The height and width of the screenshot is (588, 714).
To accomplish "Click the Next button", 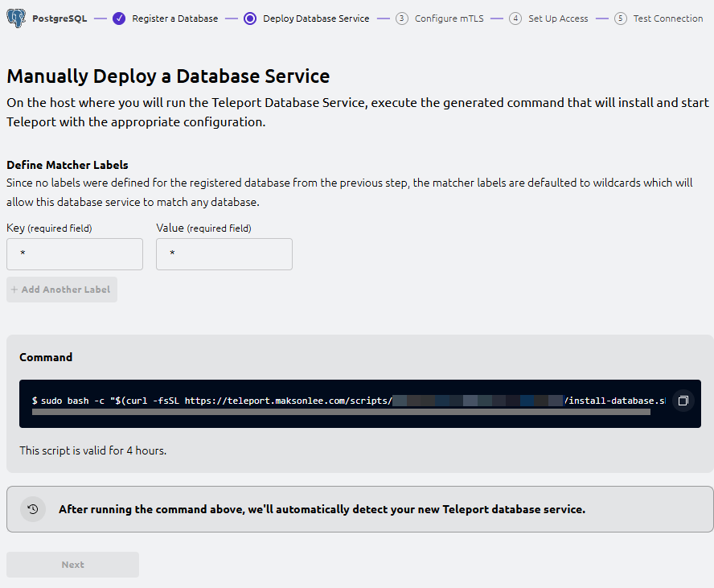I will point(72,565).
